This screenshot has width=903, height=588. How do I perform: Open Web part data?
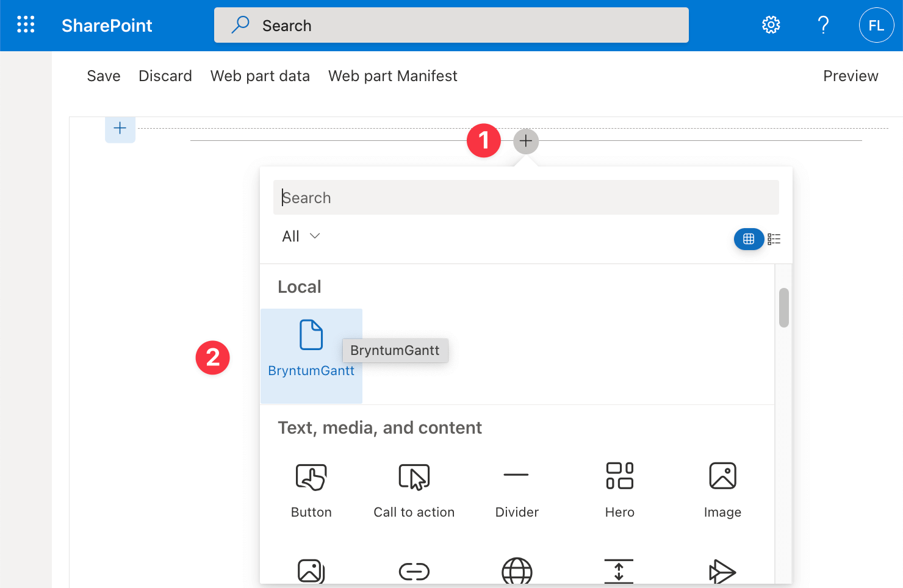pos(260,76)
